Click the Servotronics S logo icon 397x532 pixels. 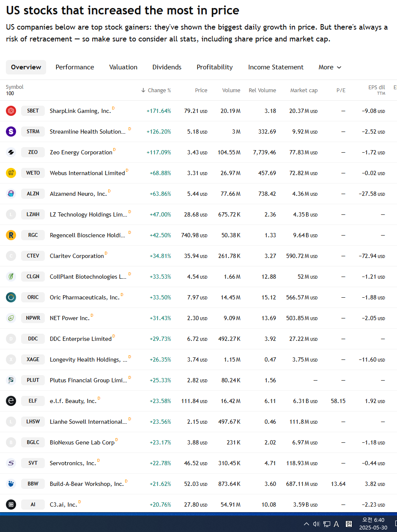pyautogui.click(x=11, y=463)
